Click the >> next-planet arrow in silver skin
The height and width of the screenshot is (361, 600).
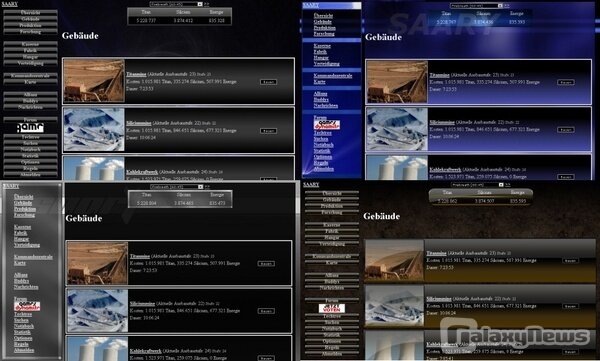[207, 187]
